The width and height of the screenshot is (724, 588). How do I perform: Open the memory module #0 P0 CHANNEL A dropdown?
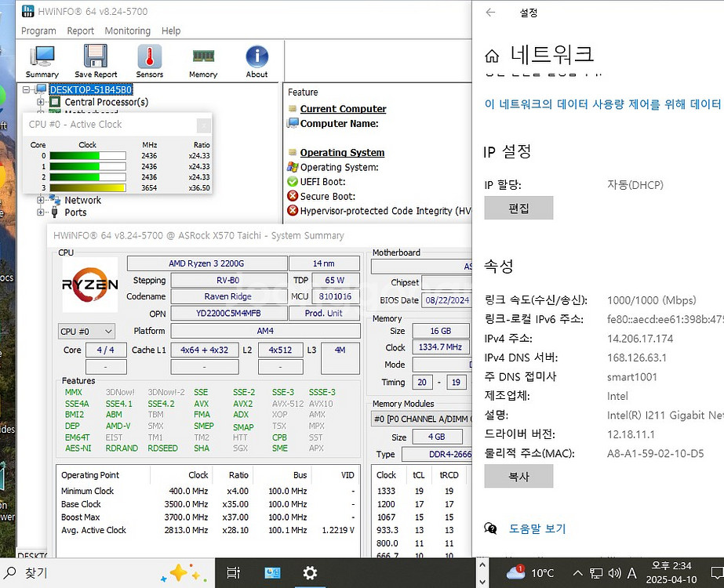click(421, 419)
